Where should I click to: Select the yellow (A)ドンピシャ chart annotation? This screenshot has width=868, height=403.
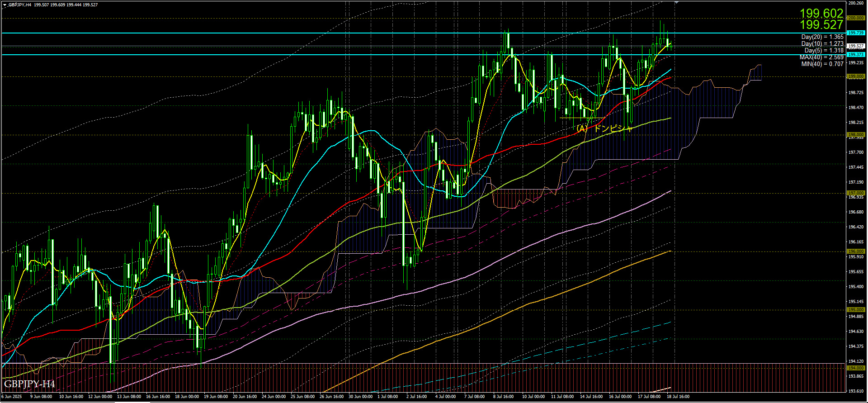tap(604, 128)
